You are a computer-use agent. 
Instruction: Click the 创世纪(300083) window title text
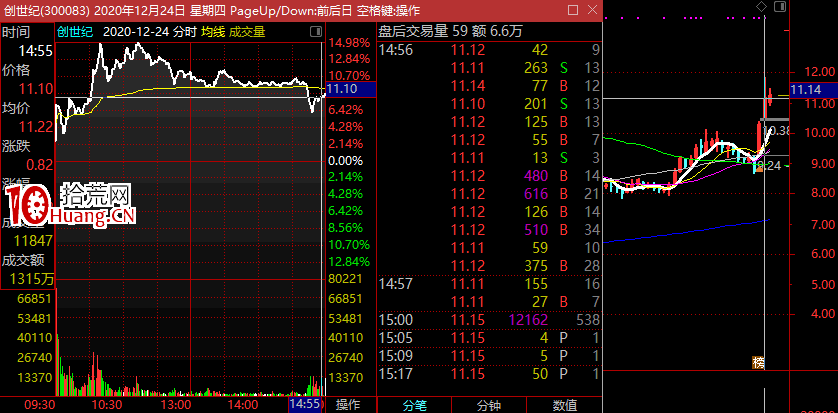45,10
